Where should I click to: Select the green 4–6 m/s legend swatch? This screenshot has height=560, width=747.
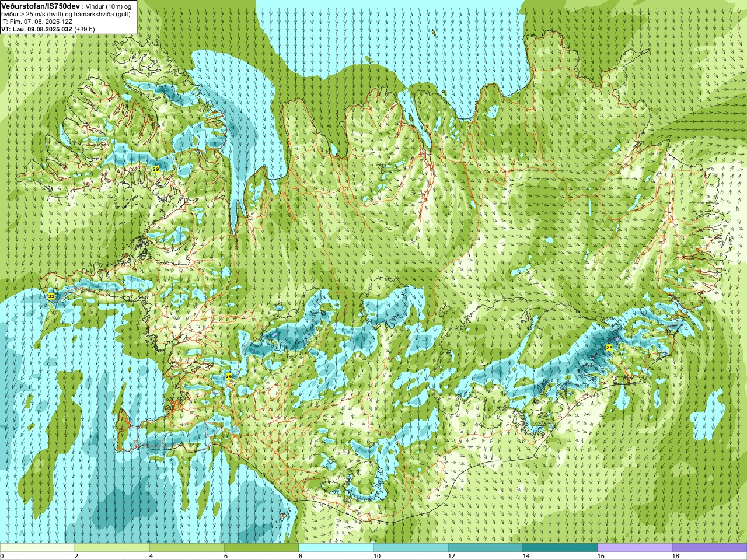[187, 548]
